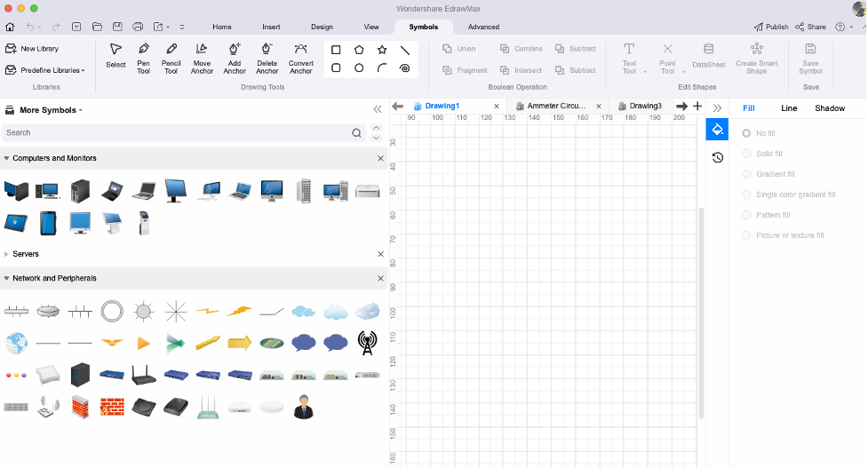Enable Picture or texture fill
Viewport: 868px width, 468px height.
(784, 235)
